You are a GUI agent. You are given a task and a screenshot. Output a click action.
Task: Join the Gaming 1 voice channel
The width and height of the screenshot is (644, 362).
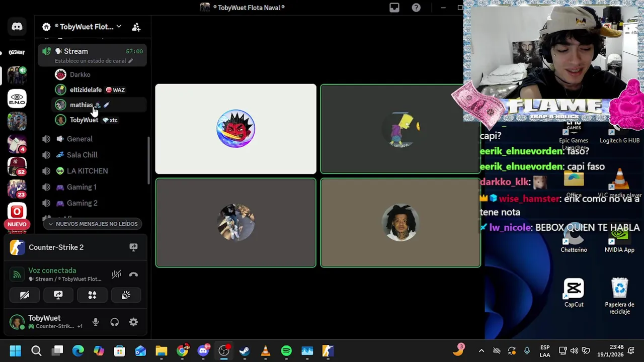[93, 187]
